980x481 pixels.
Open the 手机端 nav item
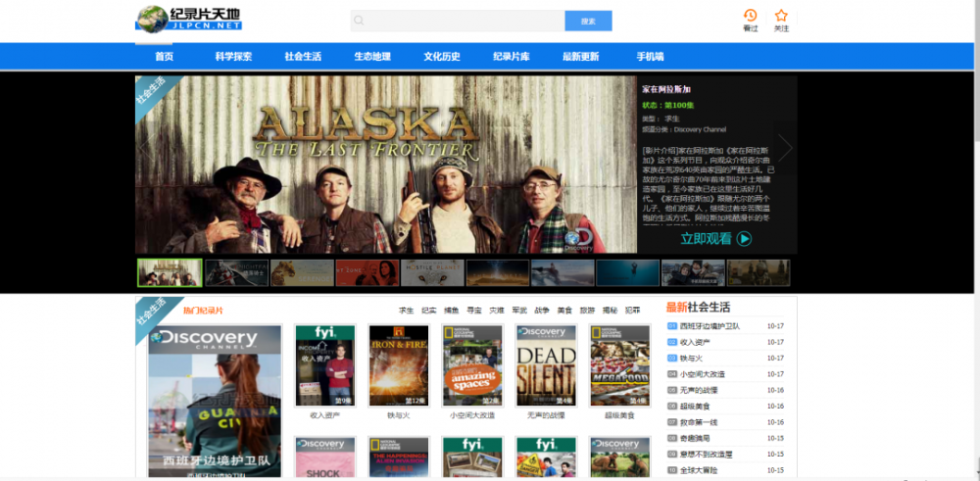pyautogui.click(x=650, y=56)
